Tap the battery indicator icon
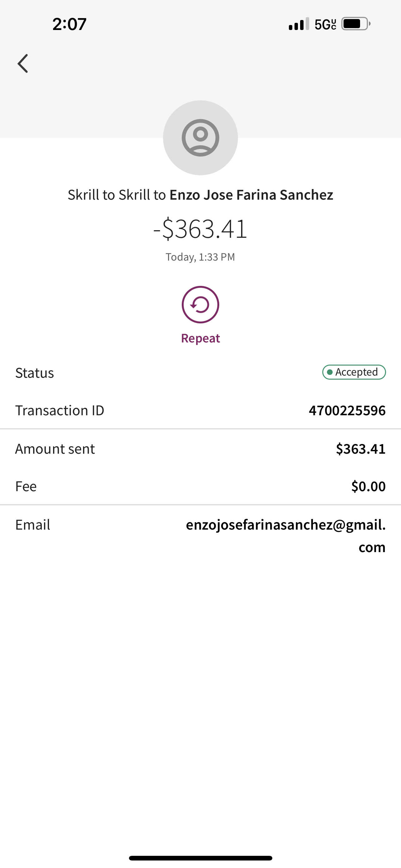401x868 pixels. (x=355, y=24)
